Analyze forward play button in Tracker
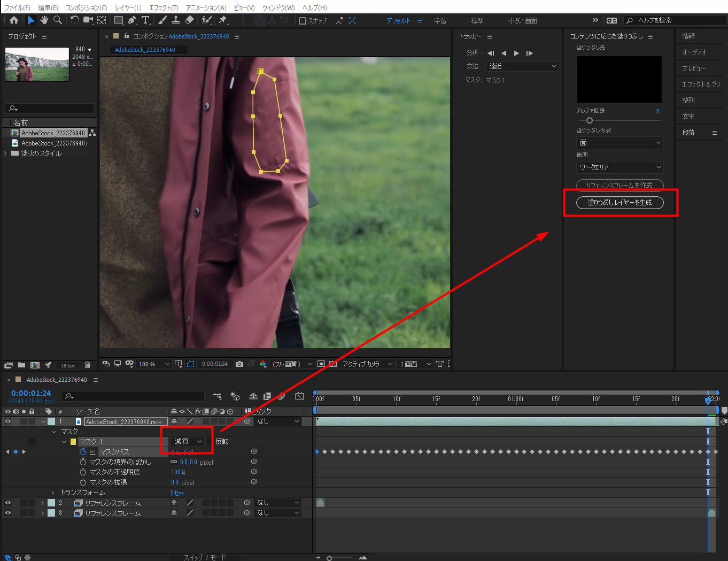 click(x=516, y=53)
